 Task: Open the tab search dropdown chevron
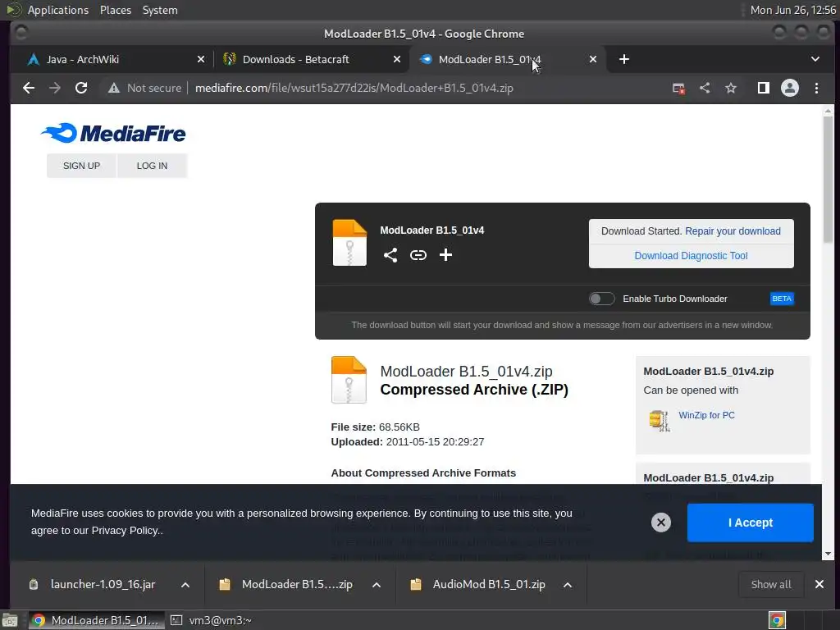815,59
